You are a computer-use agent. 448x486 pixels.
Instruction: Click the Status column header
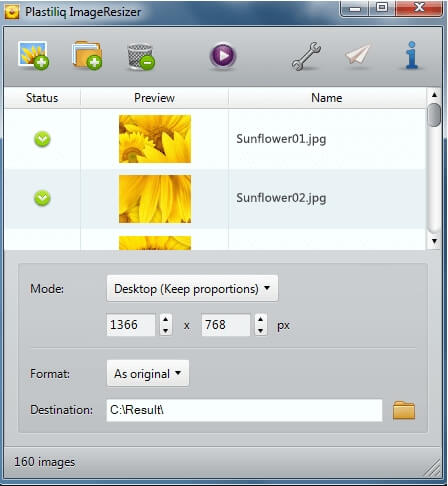[x=42, y=98]
